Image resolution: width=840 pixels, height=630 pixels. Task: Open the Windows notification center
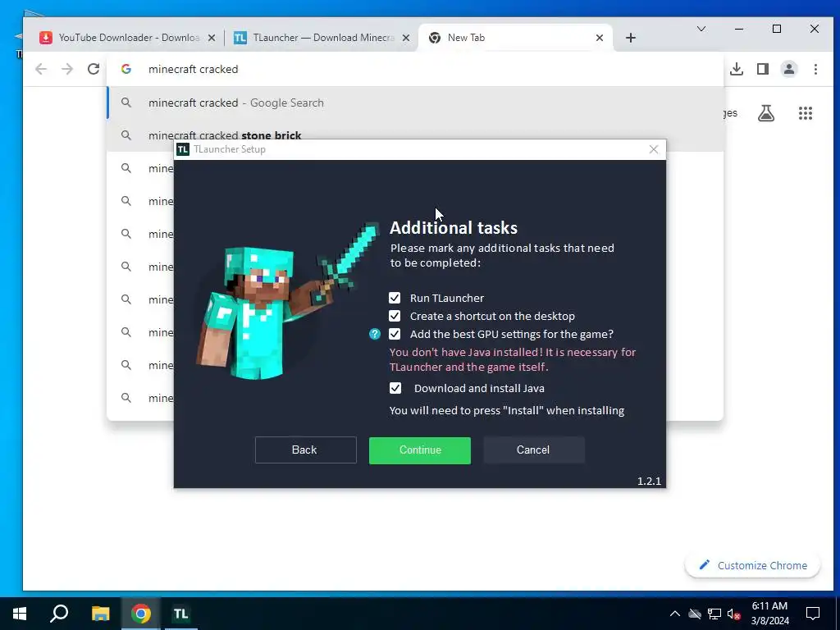coord(813,614)
